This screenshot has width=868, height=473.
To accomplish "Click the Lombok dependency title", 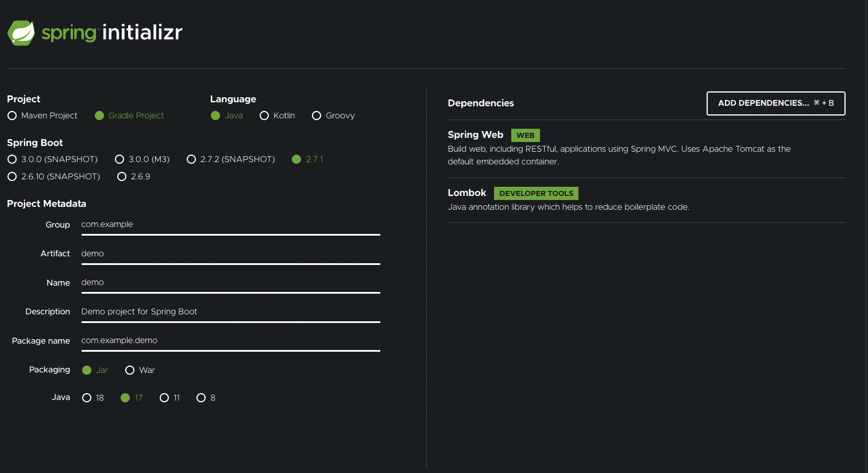I will [467, 193].
